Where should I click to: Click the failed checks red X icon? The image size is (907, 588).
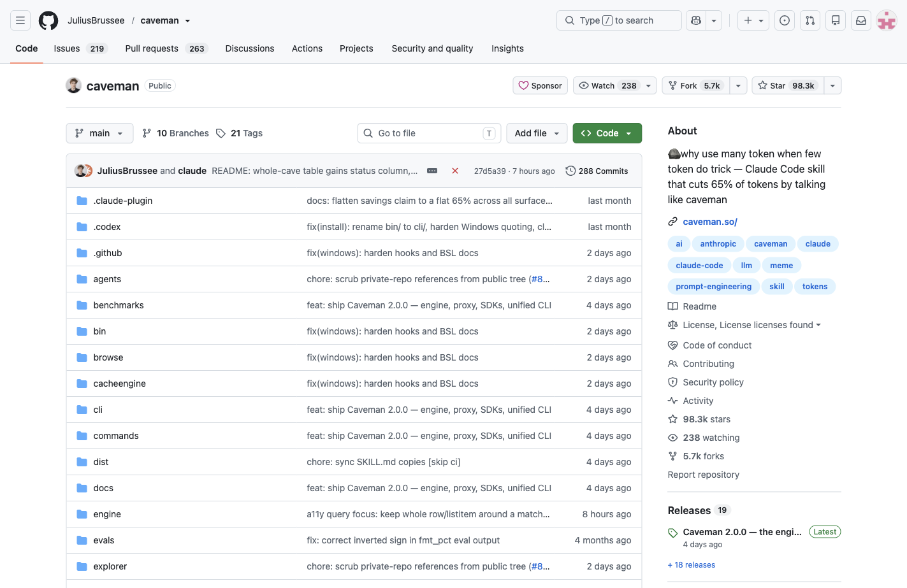pyautogui.click(x=455, y=171)
